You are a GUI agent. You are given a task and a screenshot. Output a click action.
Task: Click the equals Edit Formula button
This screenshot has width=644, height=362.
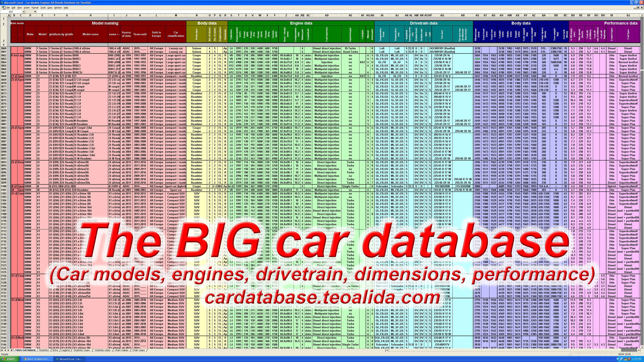35,12
